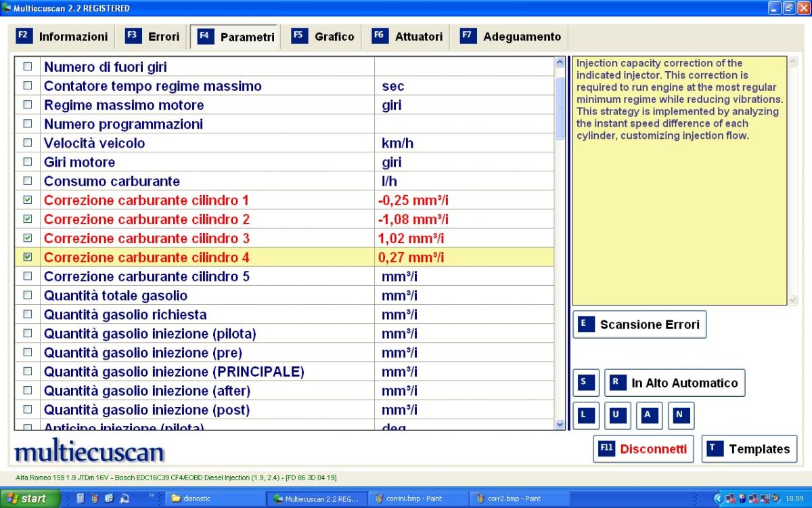Viewport: 812px width, 508px height.
Task: Uncheck Correzione carburante cilindro 1
Action: point(28,200)
